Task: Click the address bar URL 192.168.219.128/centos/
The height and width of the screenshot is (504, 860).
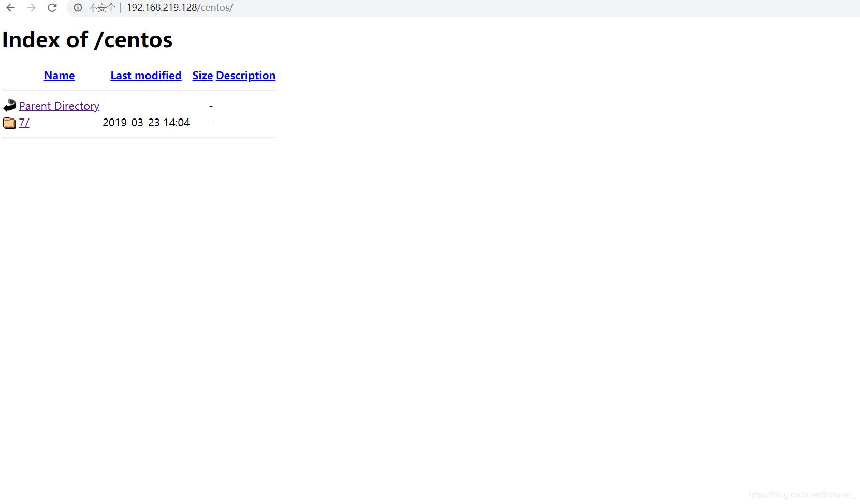Action: click(x=180, y=8)
